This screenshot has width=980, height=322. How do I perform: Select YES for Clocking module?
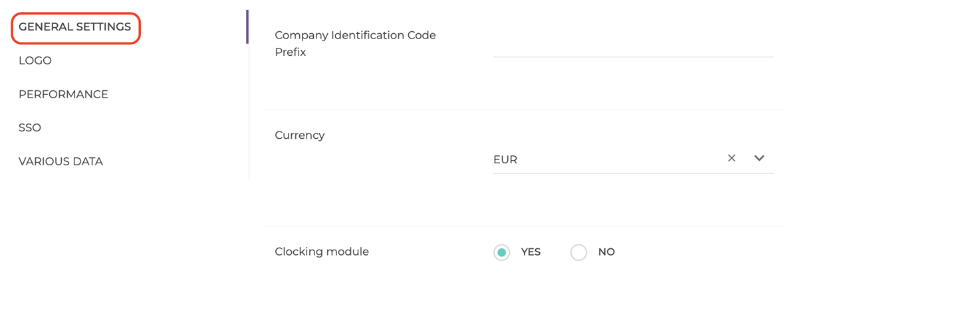501,252
